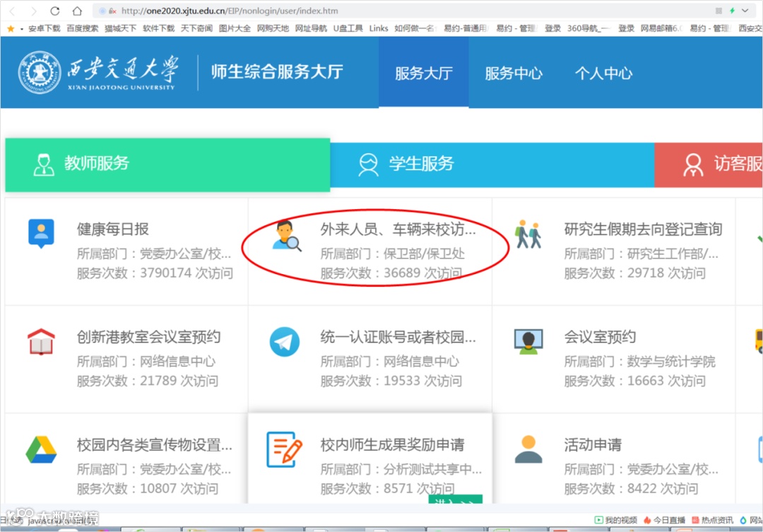This screenshot has width=763, height=532.
Task: Click the green-yellow triangle drive icon
Action: [x=42, y=450]
